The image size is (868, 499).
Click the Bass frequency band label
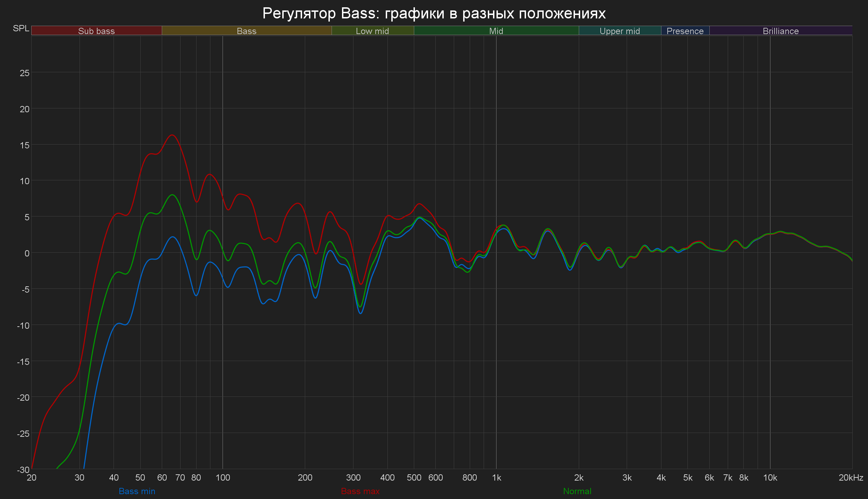click(x=247, y=31)
